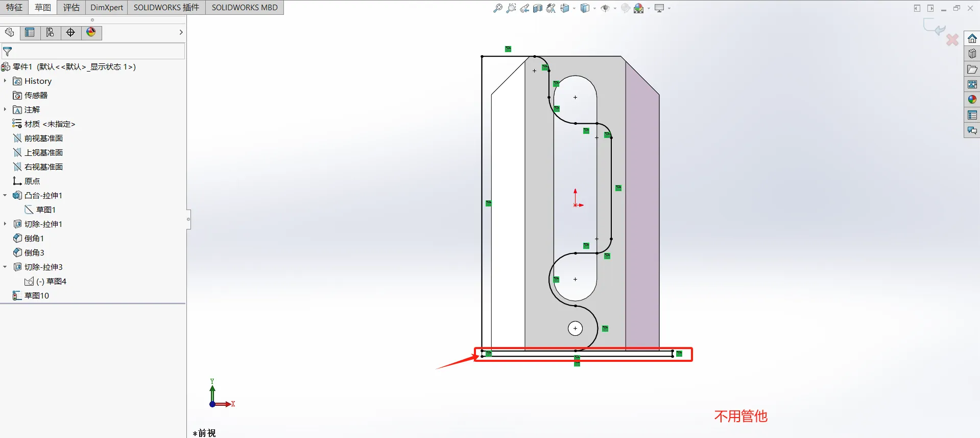Confirm and exit sketch via corner arrow
980x438 pixels.
(x=934, y=27)
